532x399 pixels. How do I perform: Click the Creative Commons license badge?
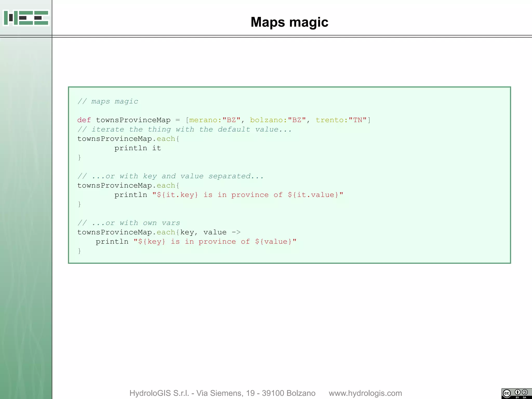tap(516, 394)
